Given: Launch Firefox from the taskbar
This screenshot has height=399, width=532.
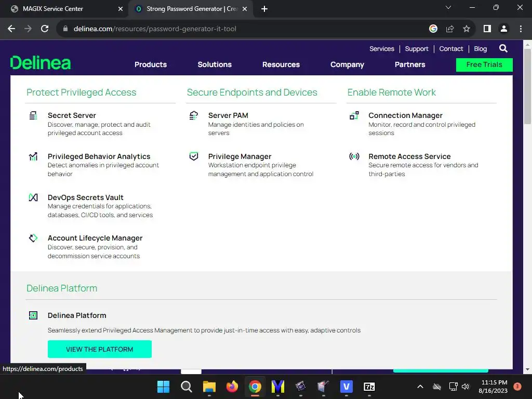Looking at the screenshot, I should pyautogui.click(x=232, y=387).
